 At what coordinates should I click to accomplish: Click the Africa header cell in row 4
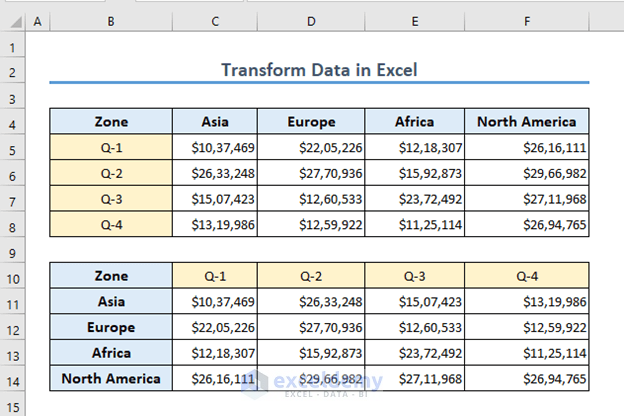click(414, 121)
